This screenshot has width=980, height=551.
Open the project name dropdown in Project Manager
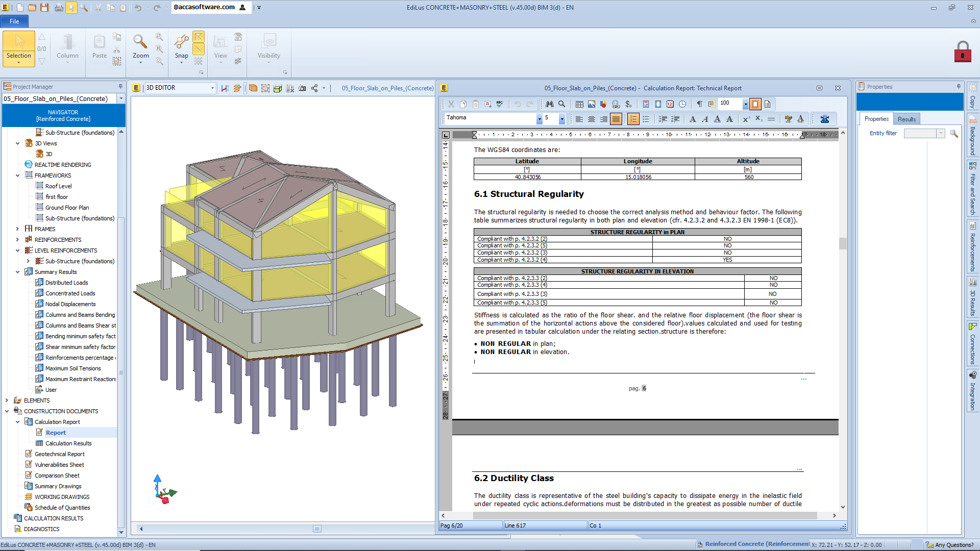click(121, 98)
